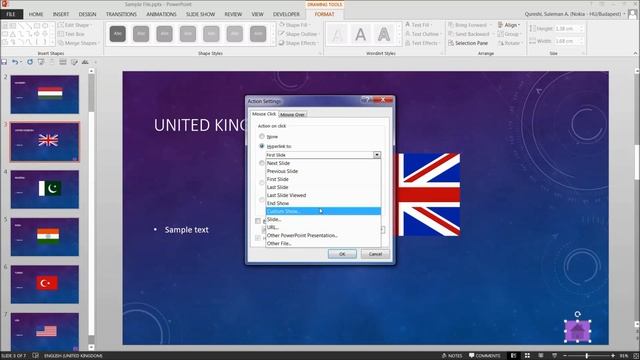This screenshot has height=360, width=640.
Task: Open Shape Fill dropdown
Action: coord(294,25)
